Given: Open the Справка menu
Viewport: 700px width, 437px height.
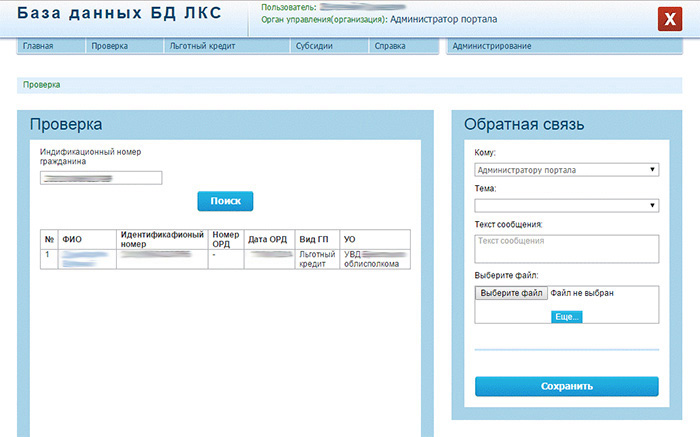Looking at the screenshot, I should coord(390,46).
